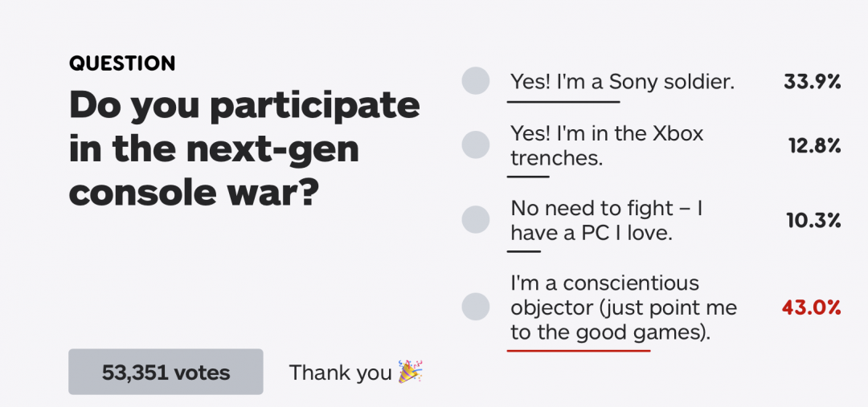This screenshot has height=407, width=868.
Task: Click the 33.9% result value
Action: [x=812, y=81]
